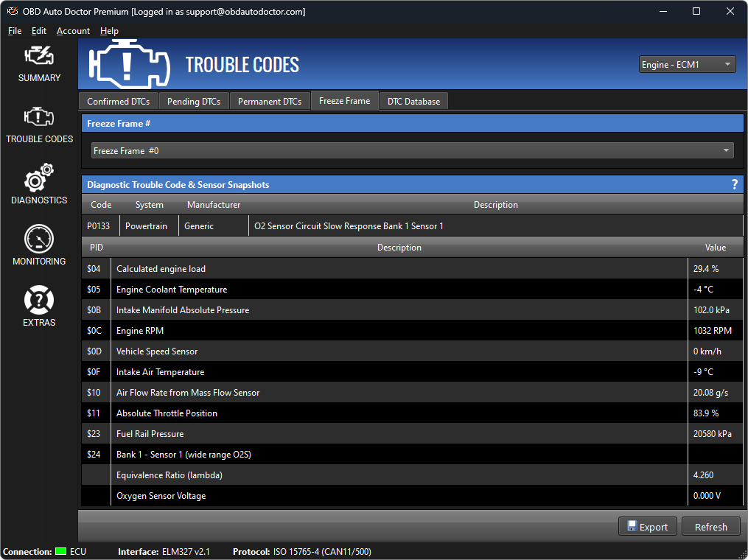Switch to the Permanent DTCs tab
The width and height of the screenshot is (748, 560).
(x=270, y=101)
